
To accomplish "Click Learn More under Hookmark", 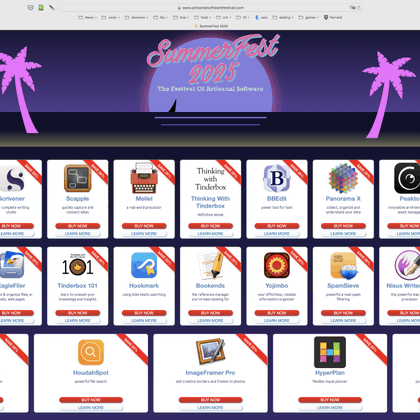I will point(144,321).
